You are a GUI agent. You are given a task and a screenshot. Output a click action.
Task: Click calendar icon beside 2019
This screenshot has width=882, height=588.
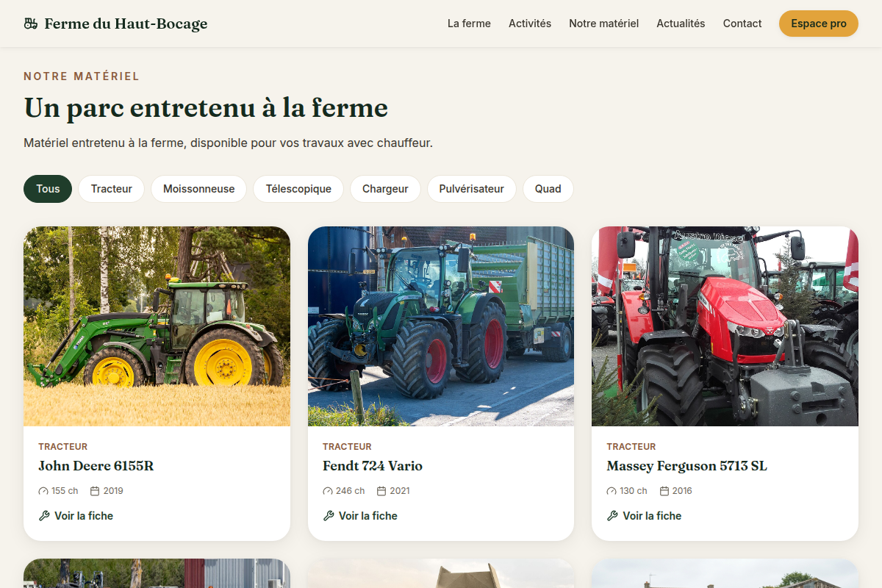tap(95, 491)
